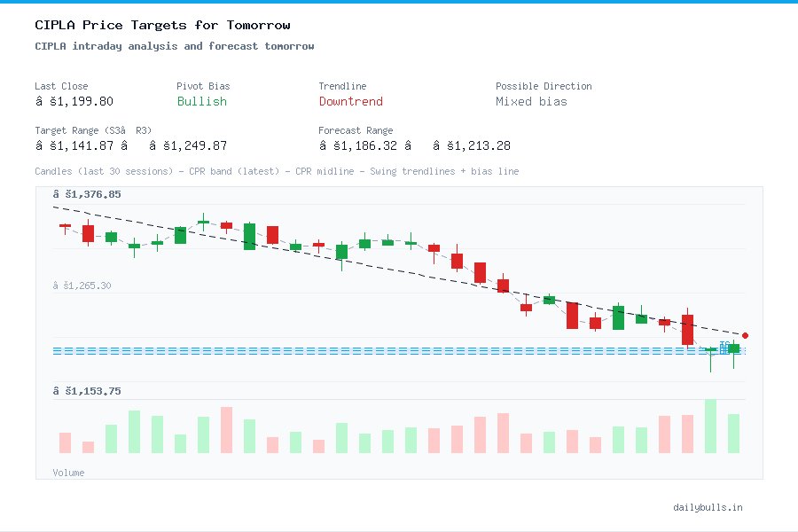
Task: Open the CIPLA Price Targets title heading
Action: [161, 25]
